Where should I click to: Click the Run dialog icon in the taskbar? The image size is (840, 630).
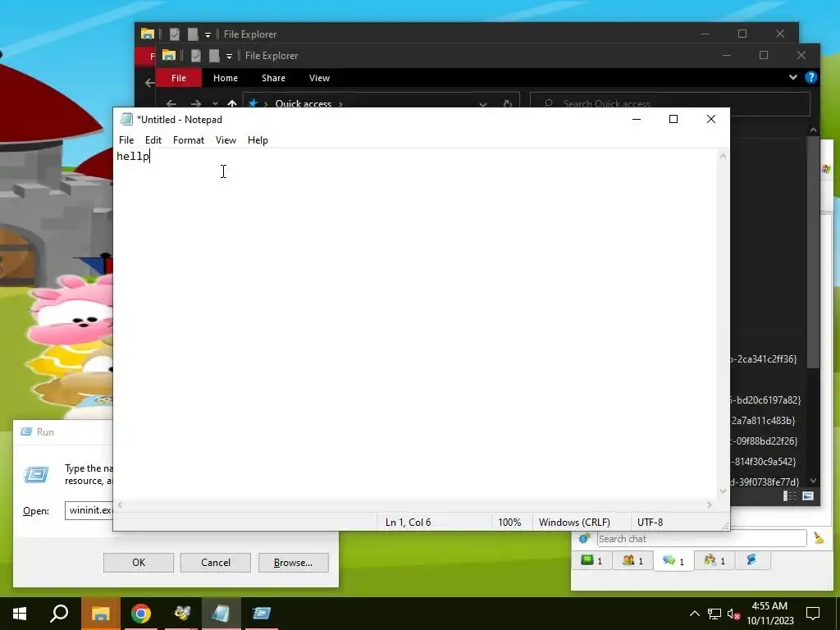coord(262,614)
